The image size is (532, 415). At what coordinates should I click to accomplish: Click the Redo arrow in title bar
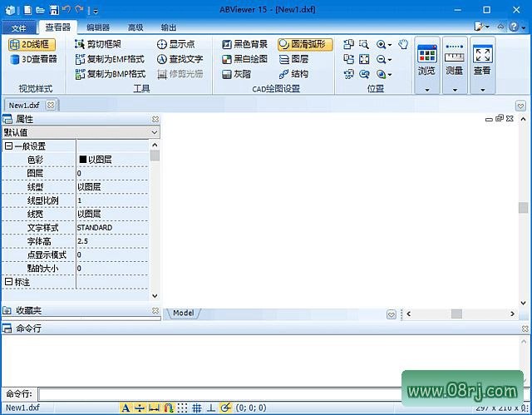(80, 9)
